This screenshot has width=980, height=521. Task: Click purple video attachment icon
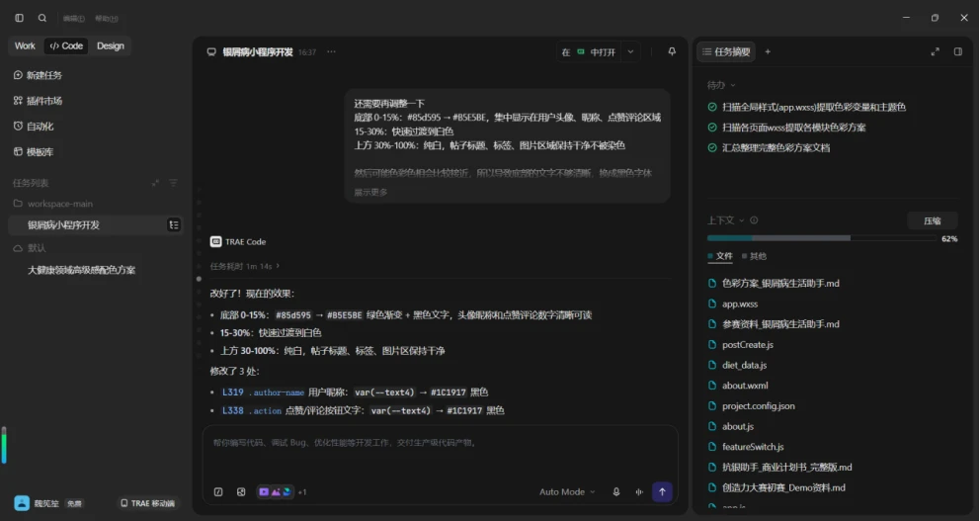264,492
